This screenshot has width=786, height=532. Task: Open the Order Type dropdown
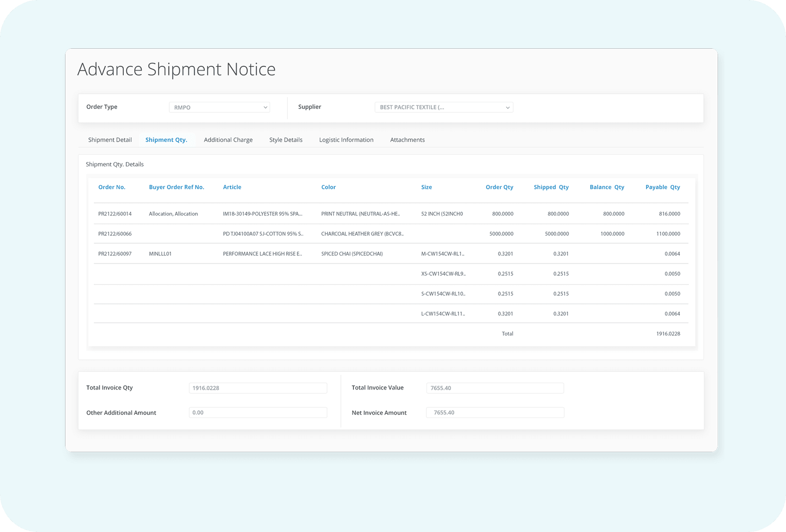coord(219,107)
